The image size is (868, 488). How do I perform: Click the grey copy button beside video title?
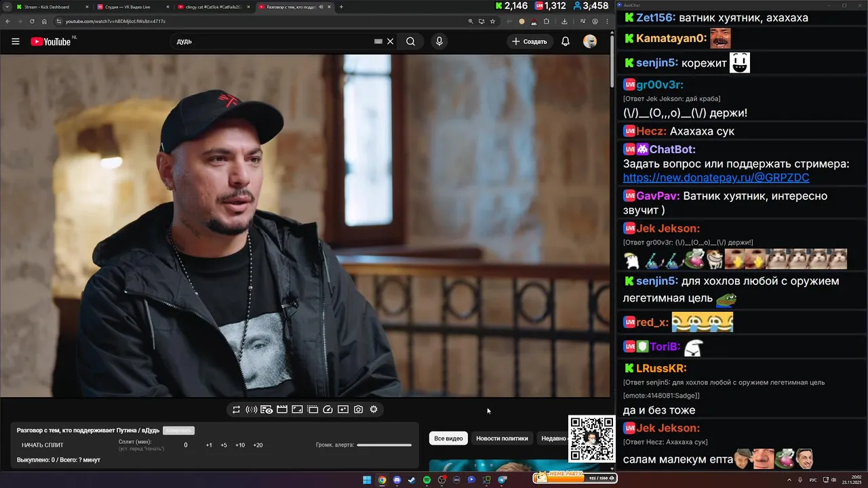[178, 430]
